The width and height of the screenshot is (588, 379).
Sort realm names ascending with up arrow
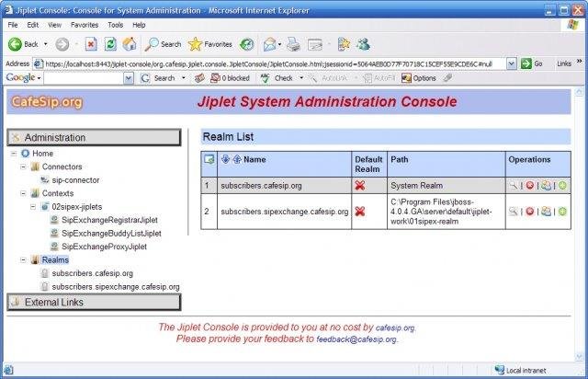tap(237, 159)
